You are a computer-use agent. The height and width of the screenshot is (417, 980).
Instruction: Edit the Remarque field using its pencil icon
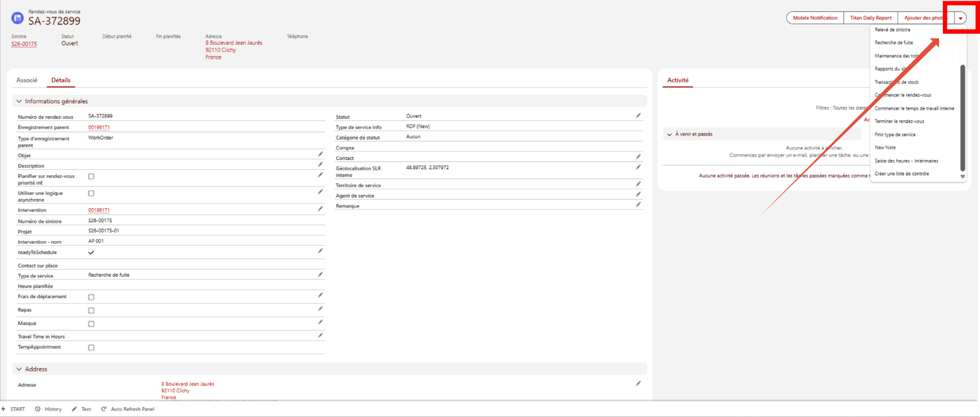click(638, 205)
